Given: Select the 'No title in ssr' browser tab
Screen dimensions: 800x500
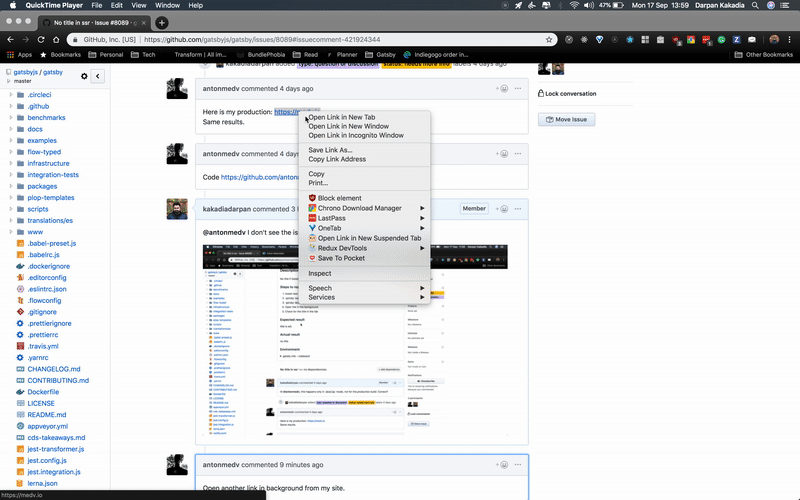Looking at the screenshot, I should point(94,23).
